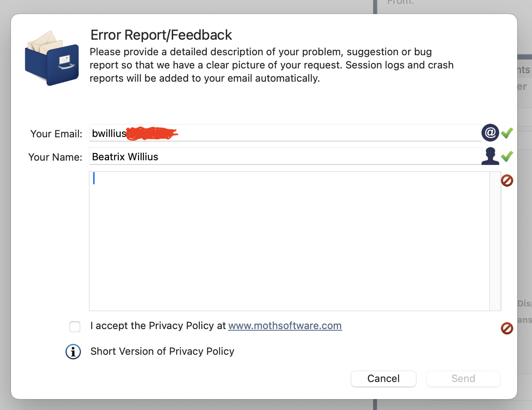Click green checkmark next to name field
This screenshot has height=410, width=532.
click(x=507, y=156)
